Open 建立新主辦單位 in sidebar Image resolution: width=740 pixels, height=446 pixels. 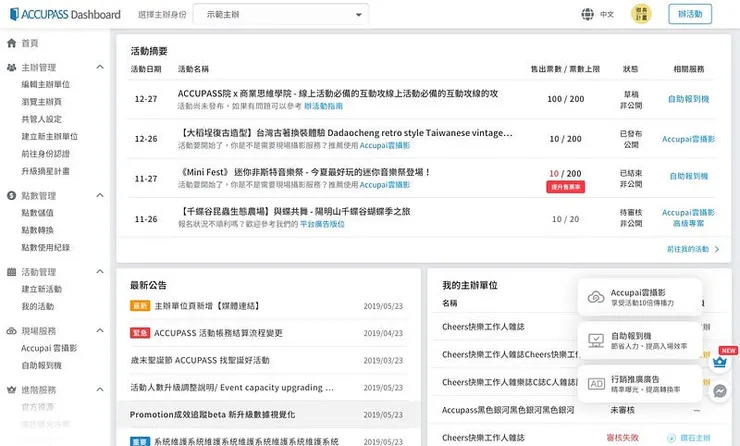click(50, 136)
